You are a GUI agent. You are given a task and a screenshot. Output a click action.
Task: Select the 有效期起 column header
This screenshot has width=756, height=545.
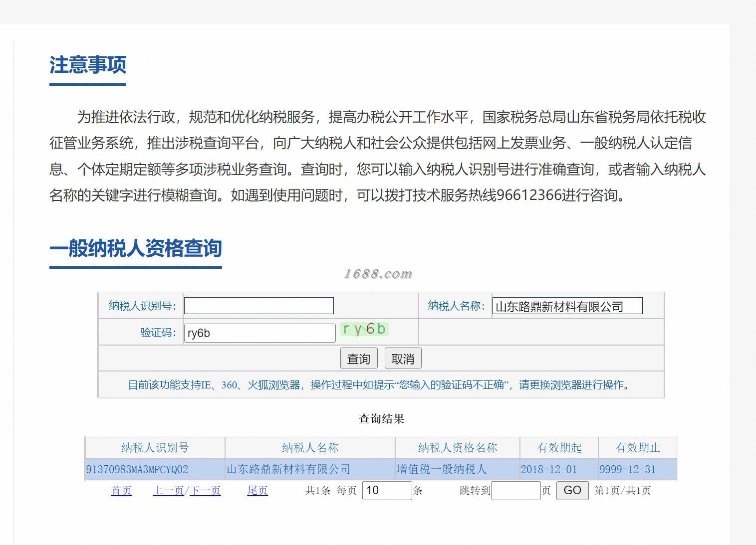coord(559,448)
